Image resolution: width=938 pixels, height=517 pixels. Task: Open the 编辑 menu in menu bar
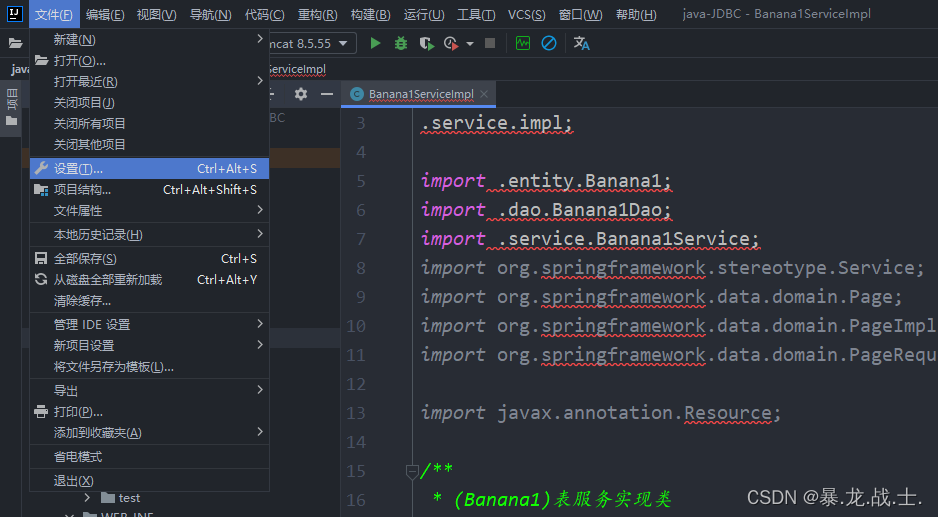[105, 14]
